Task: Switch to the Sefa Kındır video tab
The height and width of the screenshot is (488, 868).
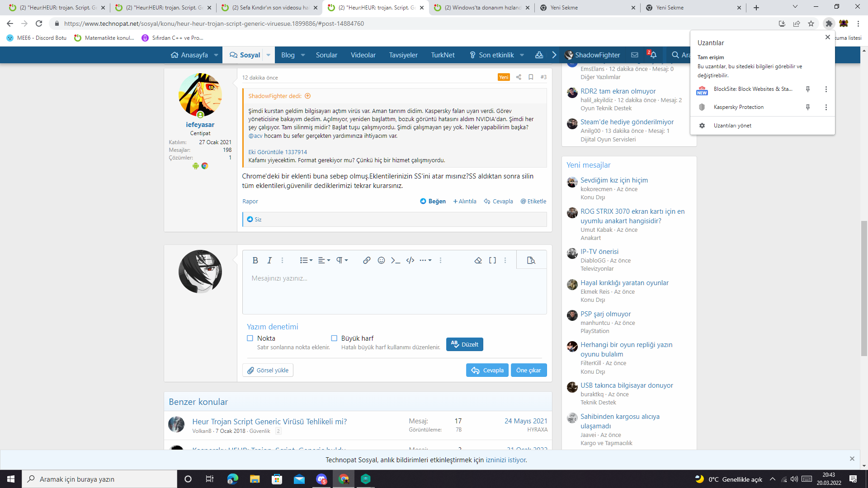Action: [x=270, y=8]
